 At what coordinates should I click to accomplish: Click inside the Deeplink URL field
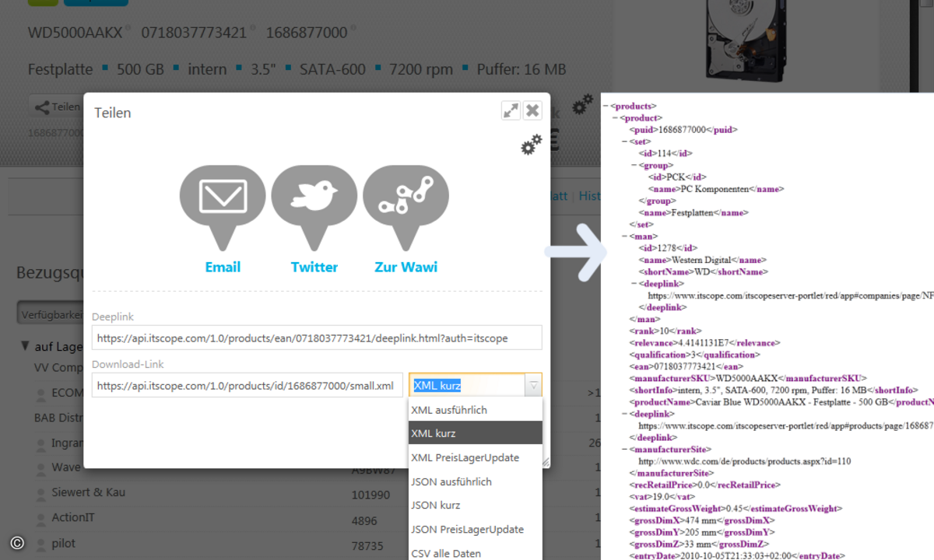coord(317,338)
